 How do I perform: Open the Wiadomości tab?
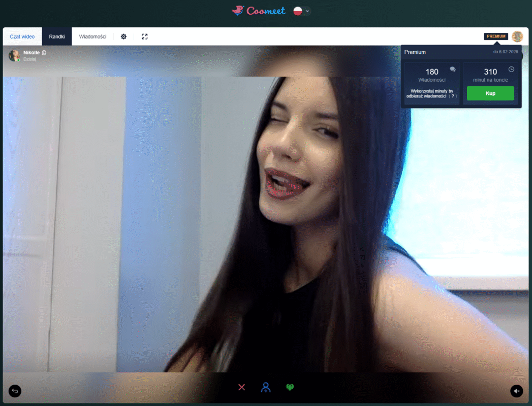click(x=92, y=37)
